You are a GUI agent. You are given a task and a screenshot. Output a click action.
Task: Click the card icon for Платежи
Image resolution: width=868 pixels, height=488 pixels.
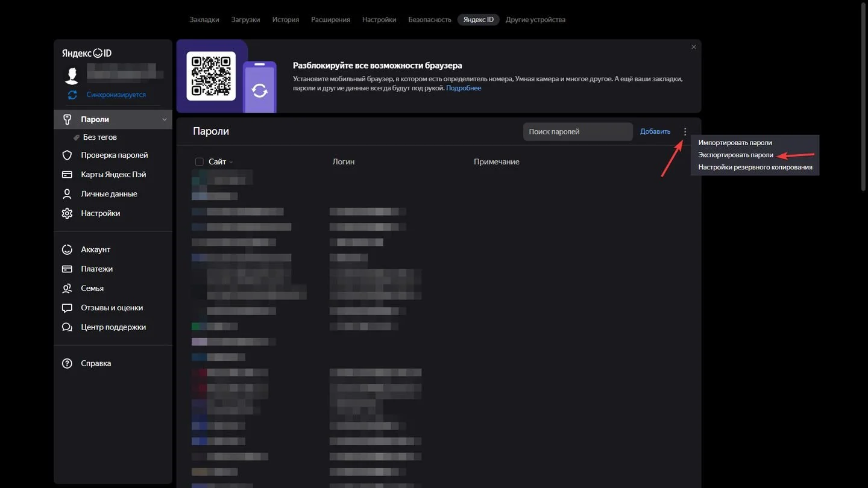(68, 269)
